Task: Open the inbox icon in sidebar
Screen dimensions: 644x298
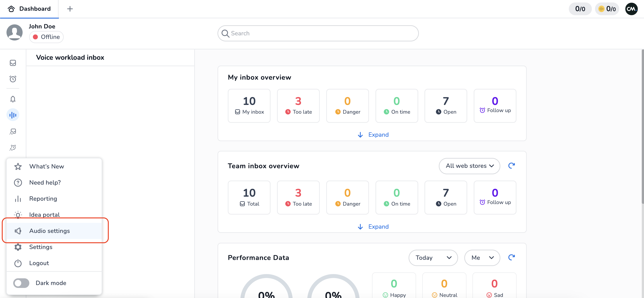Action: click(13, 63)
